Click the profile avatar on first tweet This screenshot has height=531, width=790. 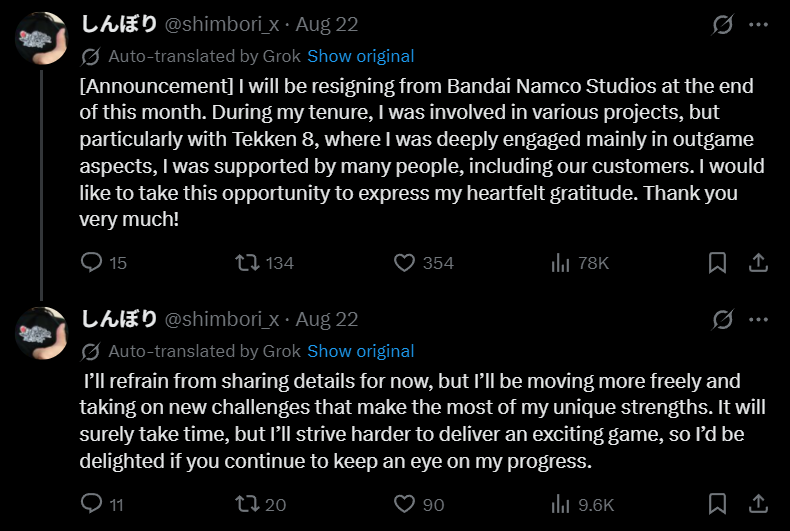pos(41,38)
